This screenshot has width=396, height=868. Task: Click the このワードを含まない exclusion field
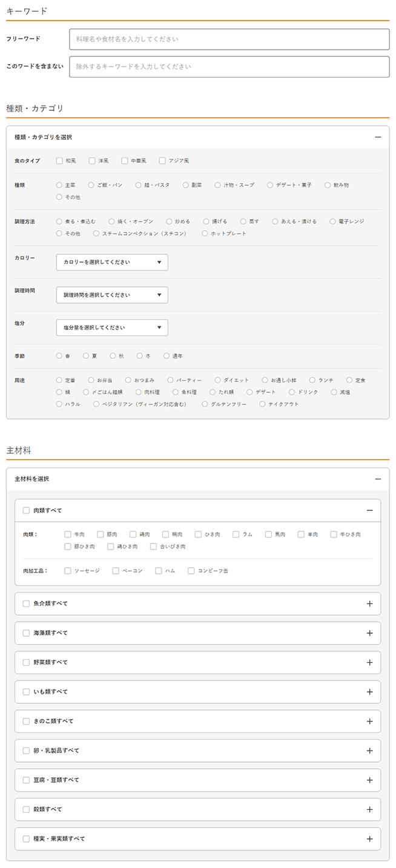[x=229, y=67]
